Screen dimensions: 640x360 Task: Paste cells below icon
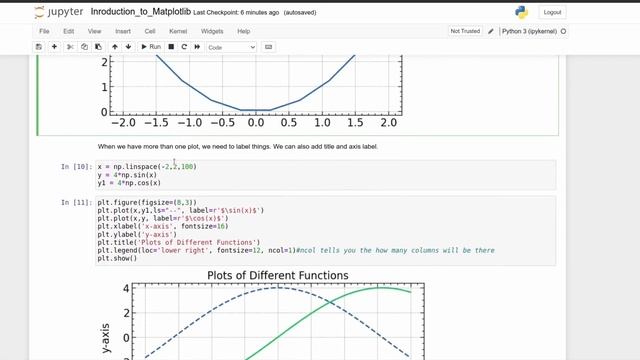[98, 47]
